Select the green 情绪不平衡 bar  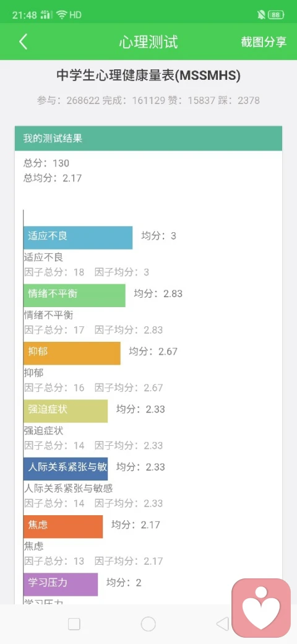tap(74, 295)
